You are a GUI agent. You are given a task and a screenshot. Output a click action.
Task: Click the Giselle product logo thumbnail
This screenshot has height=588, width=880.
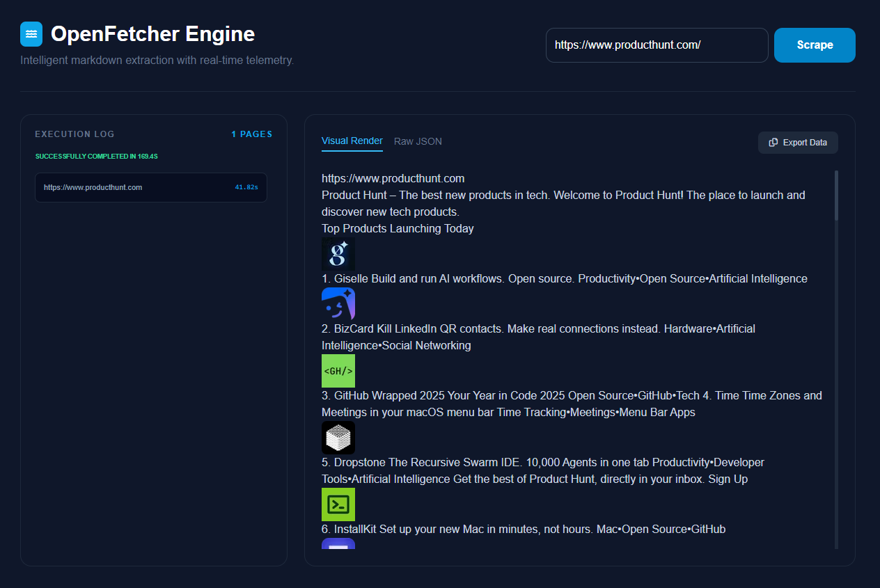pos(338,254)
